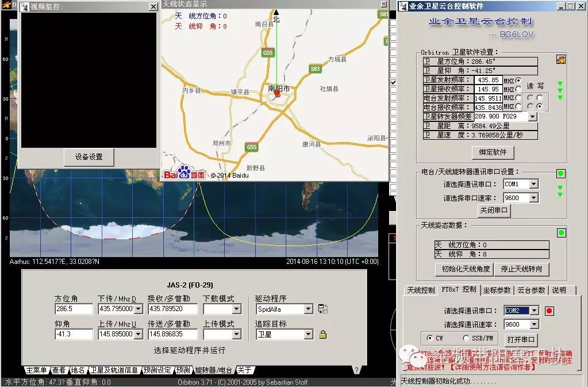Open the 通讯速率 9600 dropdown
Screen dimensions: 588x387
click(x=535, y=324)
